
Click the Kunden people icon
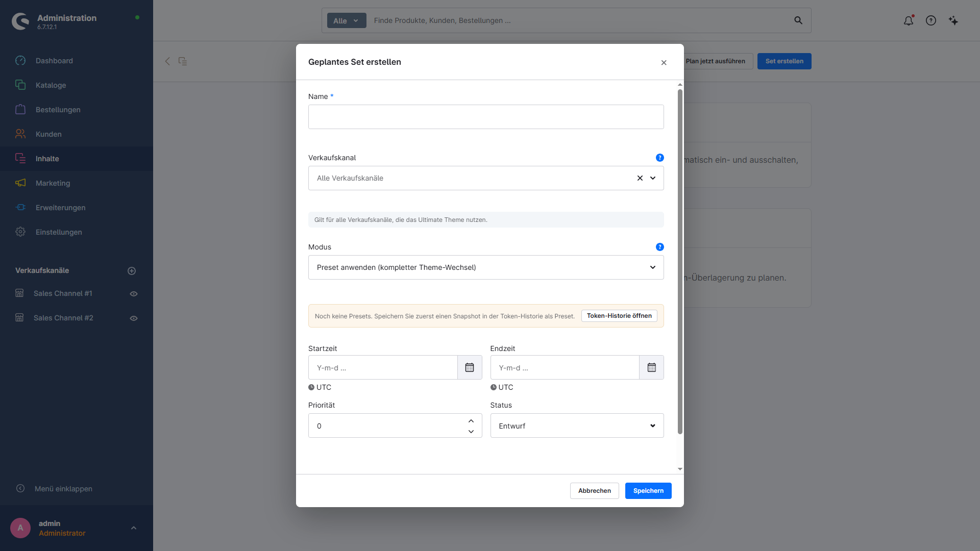point(20,134)
